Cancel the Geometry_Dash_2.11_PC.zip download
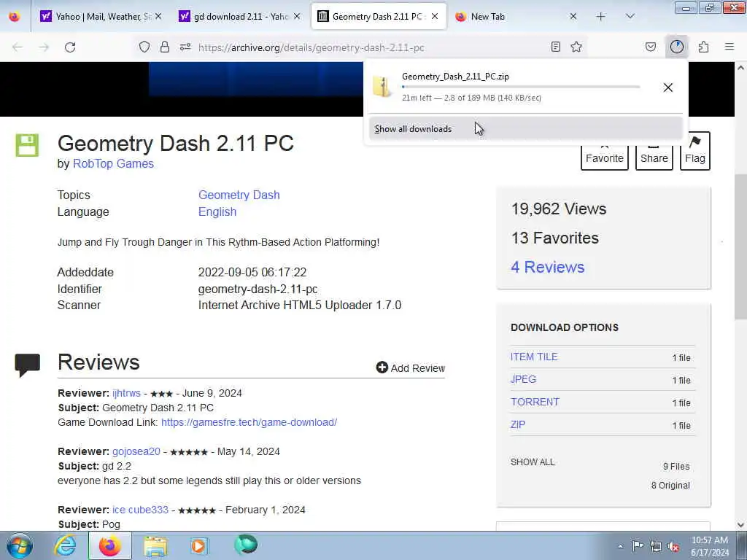 [x=668, y=87]
